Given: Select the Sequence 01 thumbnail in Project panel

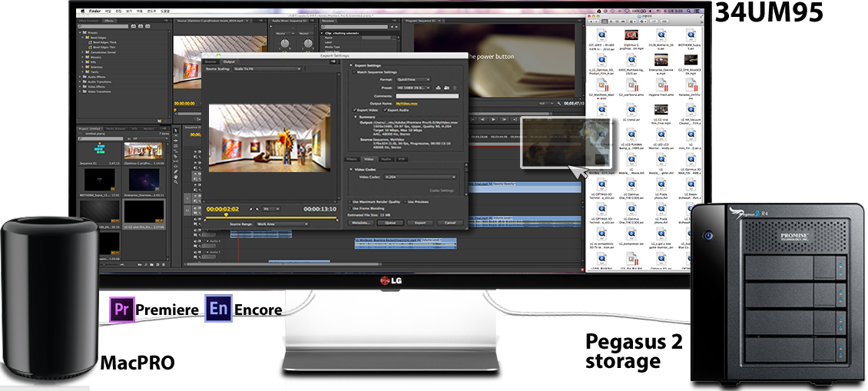Looking at the screenshot, I should tap(98, 151).
